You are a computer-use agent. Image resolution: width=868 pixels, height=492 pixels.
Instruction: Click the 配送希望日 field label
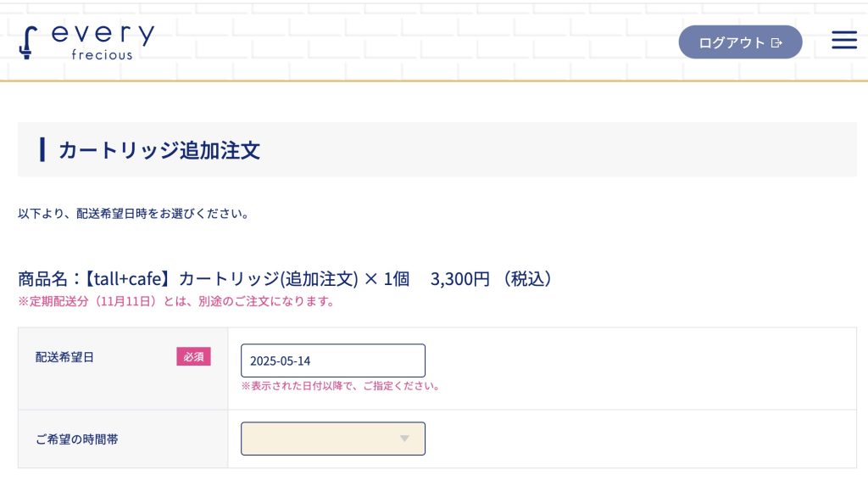(x=64, y=357)
